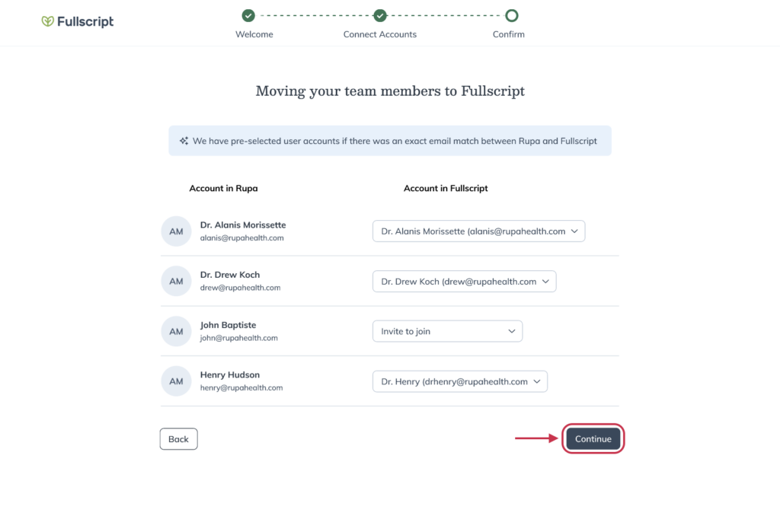Image resolution: width=780 pixels, height=532 pixels.
Task: Open the Dr. Henry account dropdown
Action: (x=459, y=381)
